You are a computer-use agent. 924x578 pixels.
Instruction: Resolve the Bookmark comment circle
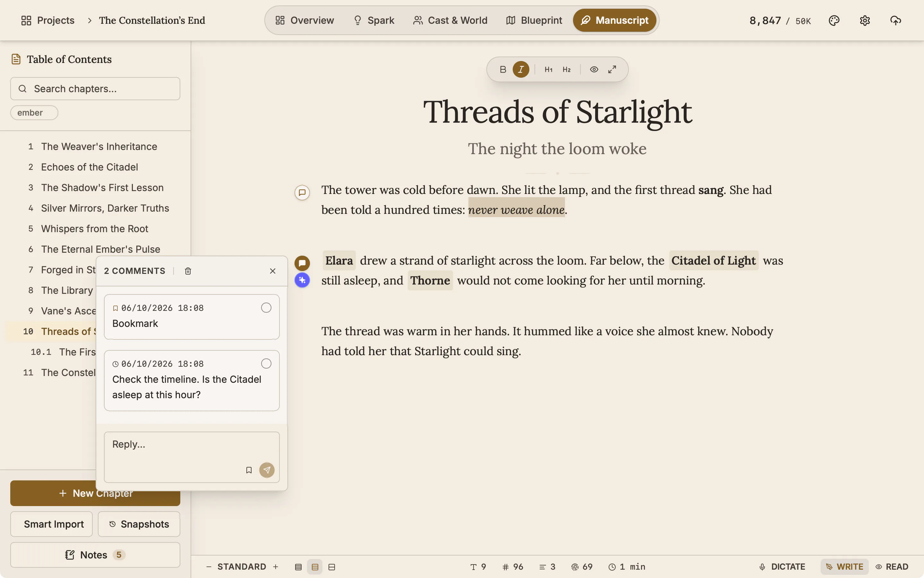coord(266,308)
